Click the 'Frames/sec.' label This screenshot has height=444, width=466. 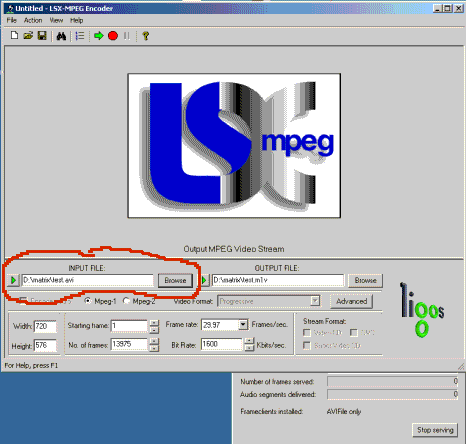[270, 324]
